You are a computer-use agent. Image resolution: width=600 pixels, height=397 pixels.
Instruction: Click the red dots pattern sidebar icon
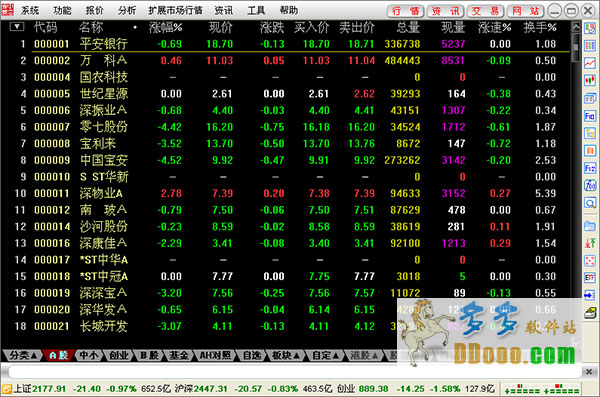tap(590, 261)
